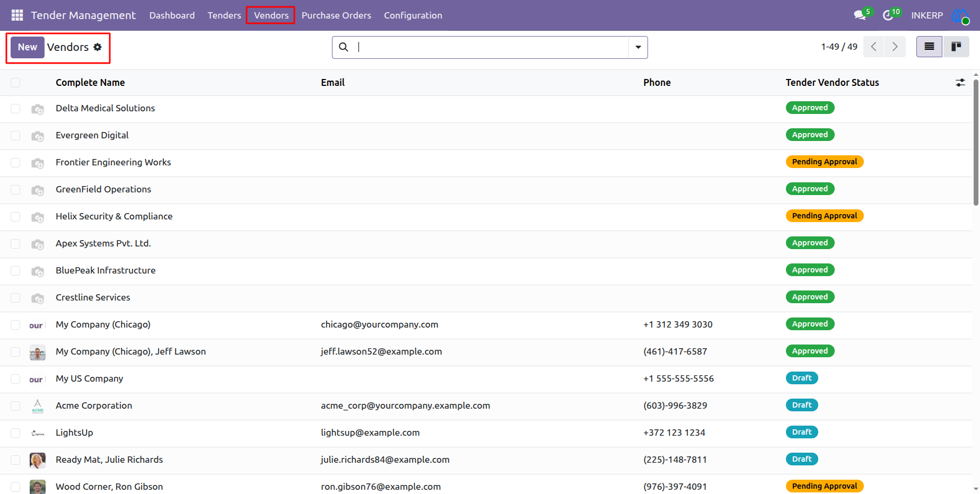The width and height of the screenshot is (980, 494).
Task: Click phone +1 555-555-5556
Action: 678,378
